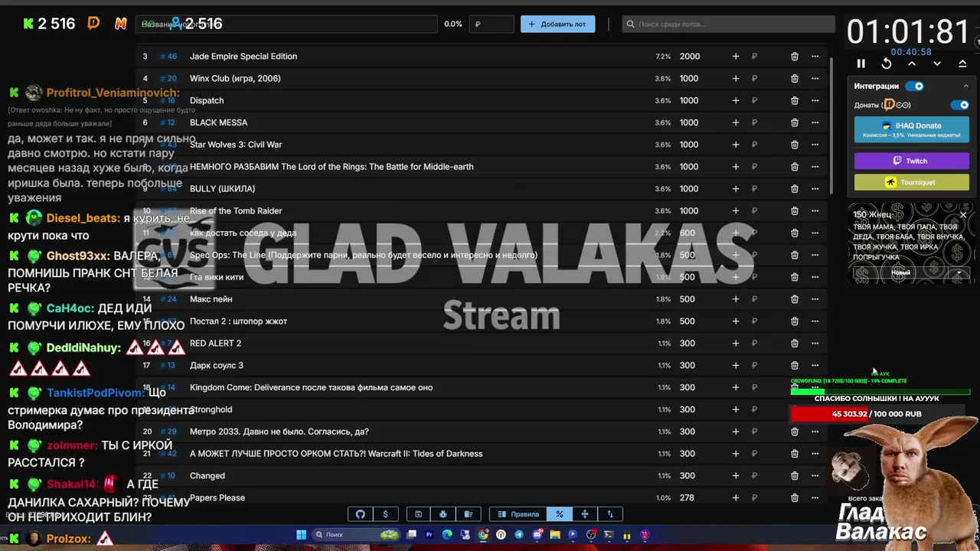Connect the Tourniquet integration button
980x551 pixels.
coord(911,182)
